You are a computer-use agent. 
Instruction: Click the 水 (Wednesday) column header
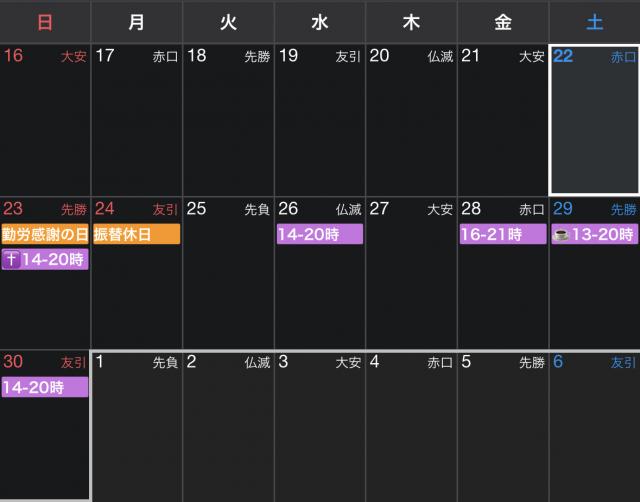click(319, 21)
